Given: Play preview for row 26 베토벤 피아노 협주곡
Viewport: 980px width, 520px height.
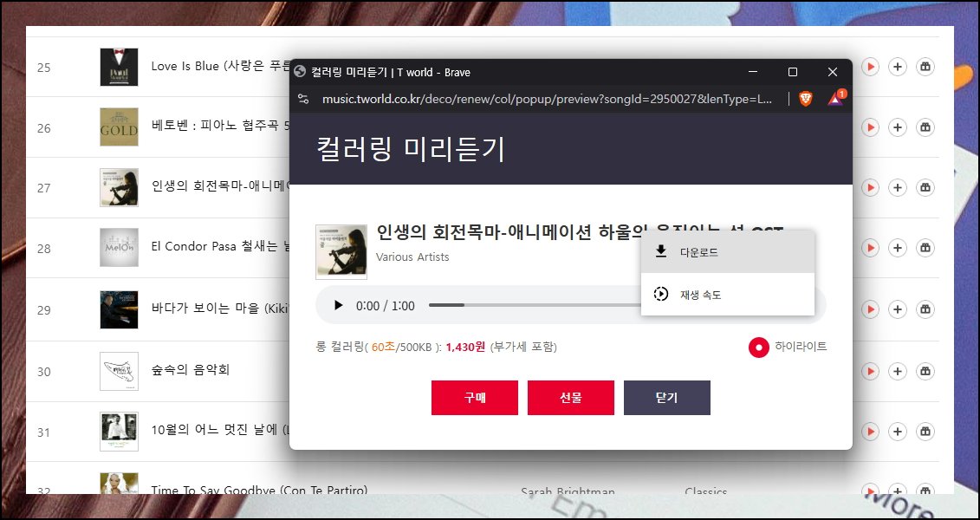Looking at the screenshot, I should click(870, 127).
